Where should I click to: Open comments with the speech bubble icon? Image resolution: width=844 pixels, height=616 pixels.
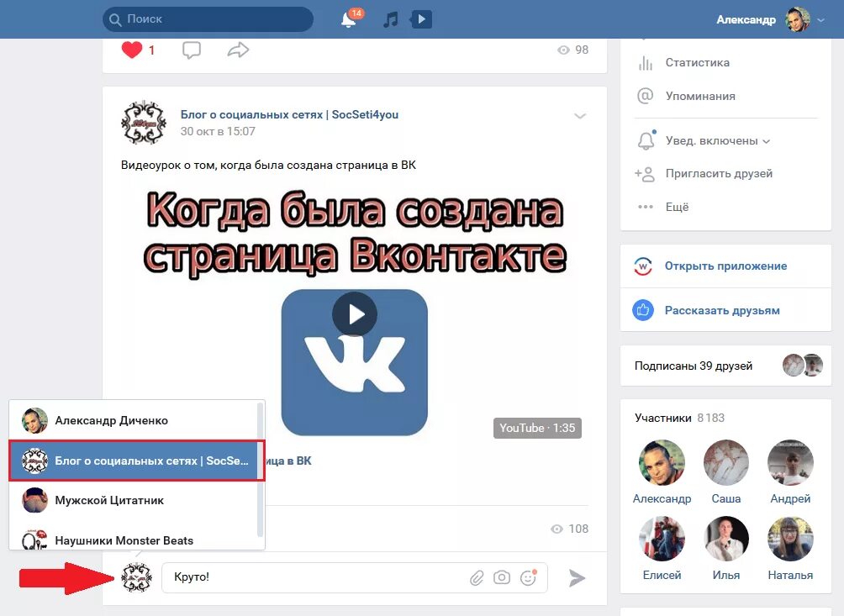[x=192, y=50]
